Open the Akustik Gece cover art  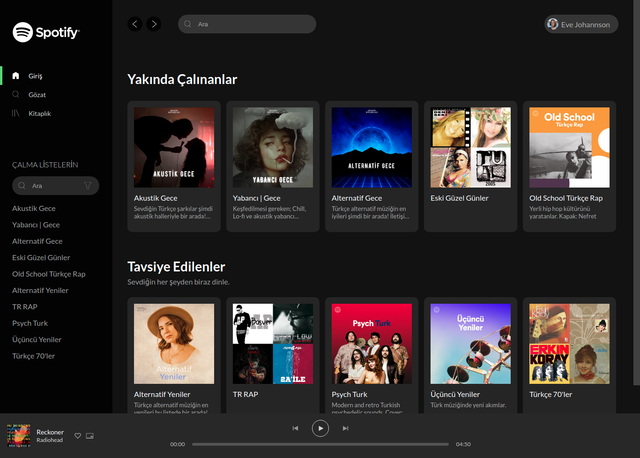174,147
